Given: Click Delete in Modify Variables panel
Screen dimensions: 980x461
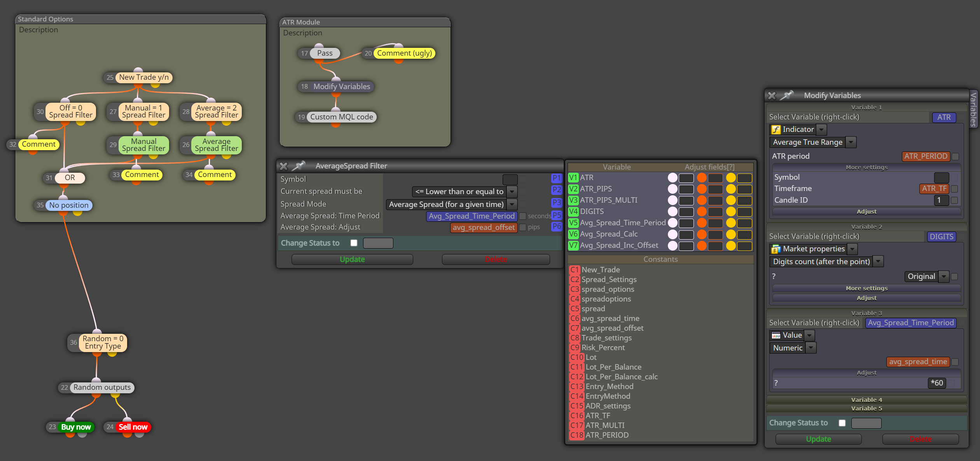Looking at the screenshot, I should (921, 439).
